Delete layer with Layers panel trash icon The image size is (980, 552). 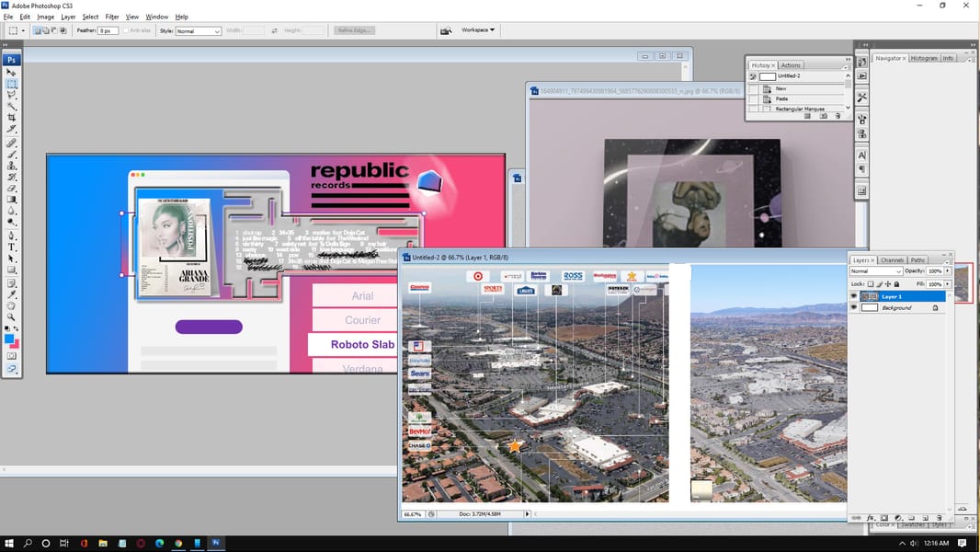940,518
